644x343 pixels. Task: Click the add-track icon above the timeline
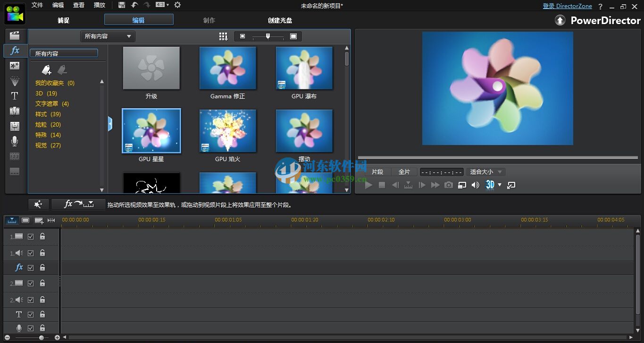tap(38, 220)
